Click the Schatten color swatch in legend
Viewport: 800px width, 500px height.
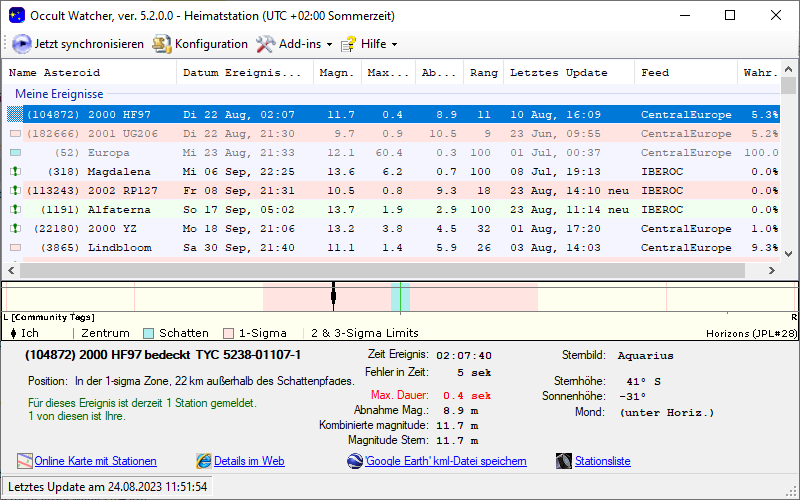click(147, 333)
